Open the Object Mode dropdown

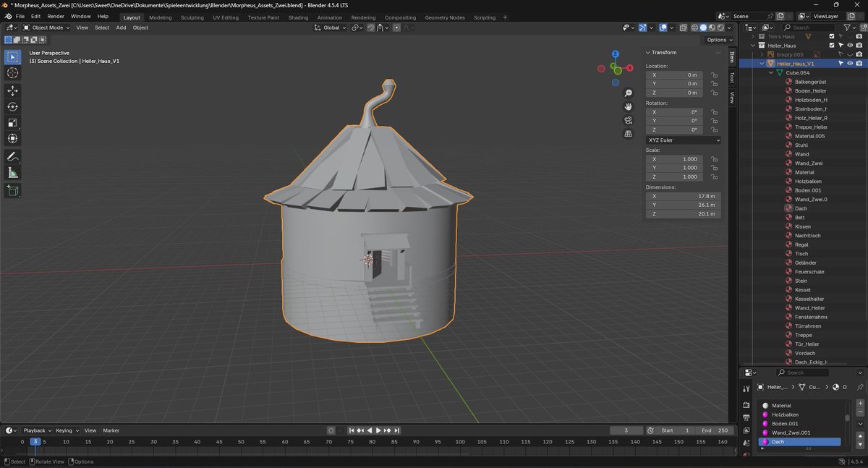coord(46,27)
